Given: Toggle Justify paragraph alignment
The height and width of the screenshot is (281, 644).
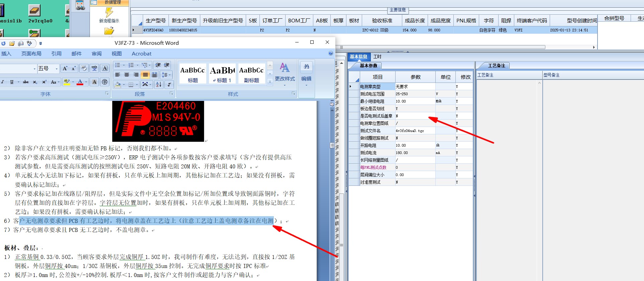Looking at the screenshot, I should 145,75.
